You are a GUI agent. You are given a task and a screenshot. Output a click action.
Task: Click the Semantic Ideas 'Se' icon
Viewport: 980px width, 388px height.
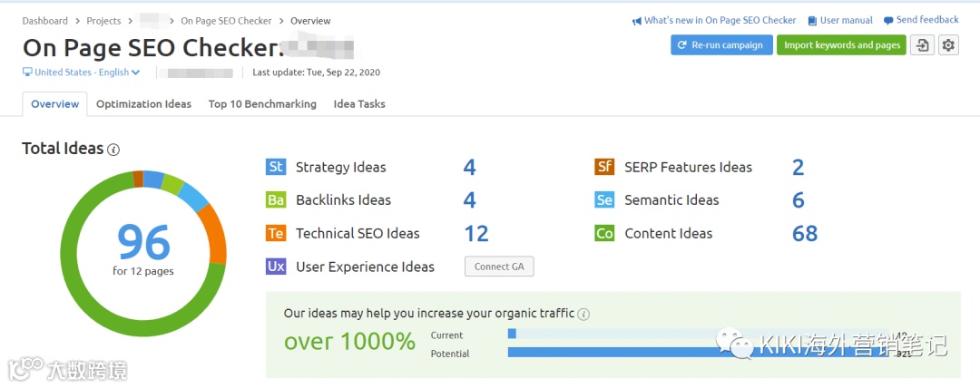click(x=604, y=200)
